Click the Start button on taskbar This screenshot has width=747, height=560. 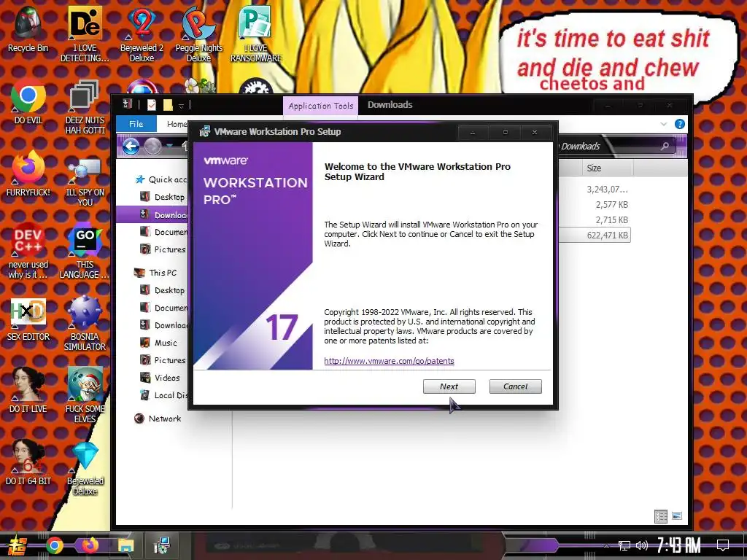pyautogui.click(x=16, y=545)
